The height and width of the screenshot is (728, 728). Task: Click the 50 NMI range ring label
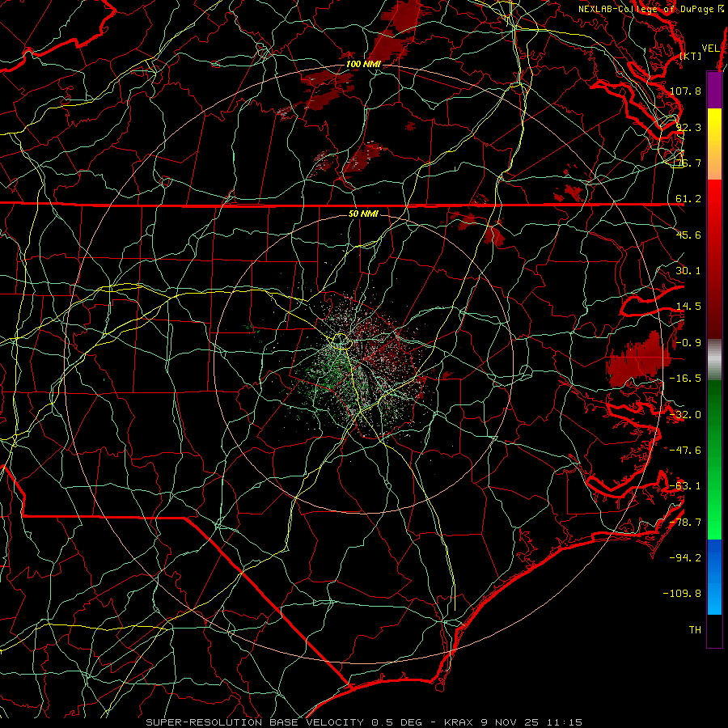coord(363,214)
